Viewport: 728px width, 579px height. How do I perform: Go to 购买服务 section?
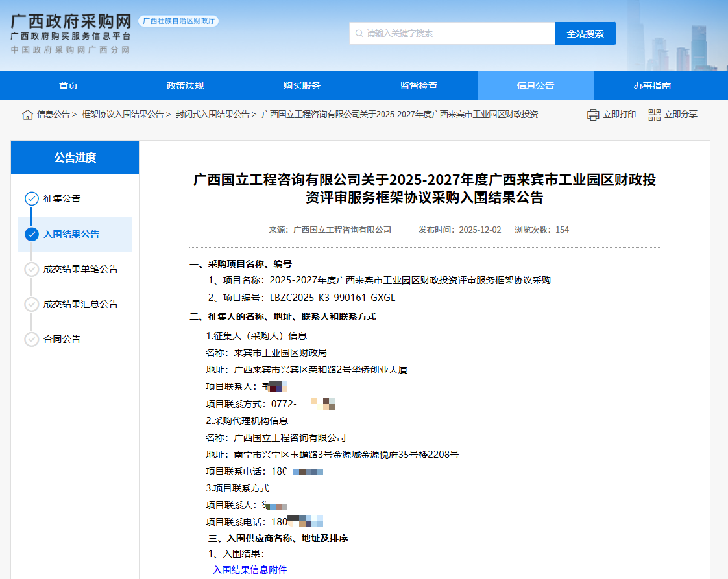point(302,86)
